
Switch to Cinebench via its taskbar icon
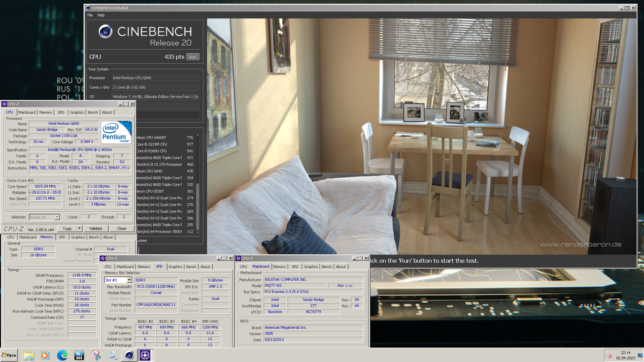(x=129, y=355)
